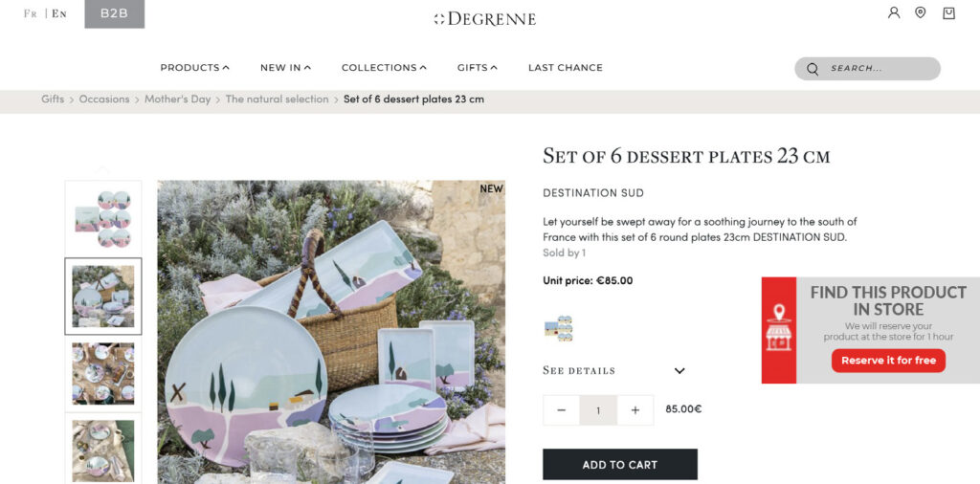Add the plates to cart
Image resolution: width=980 pixels, height=484 pixels.
coord(620,465)
